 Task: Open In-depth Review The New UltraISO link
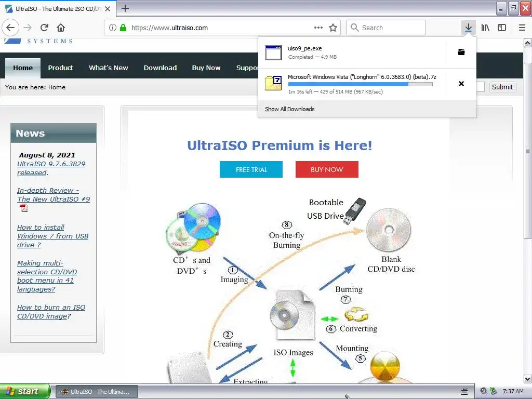coord(54,195)
